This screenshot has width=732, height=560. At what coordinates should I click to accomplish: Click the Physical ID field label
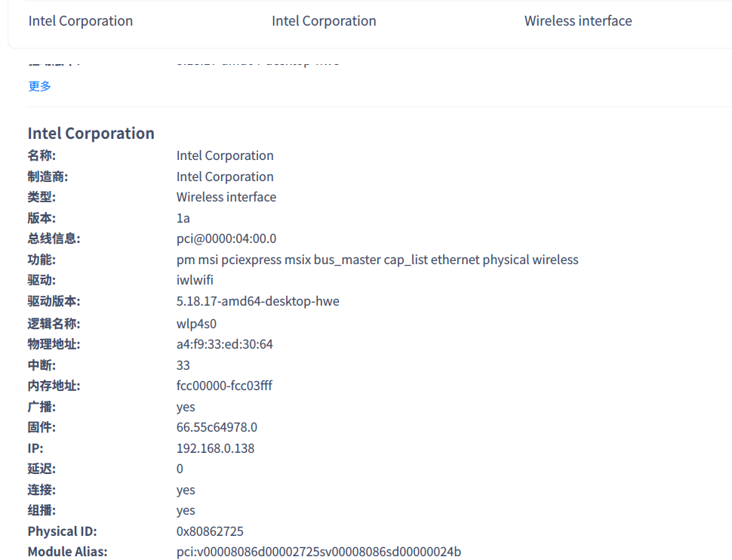(63, 531)
